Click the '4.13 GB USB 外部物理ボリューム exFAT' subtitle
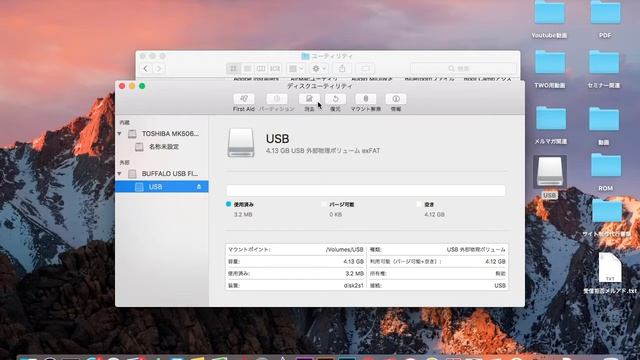 (323, 151)
